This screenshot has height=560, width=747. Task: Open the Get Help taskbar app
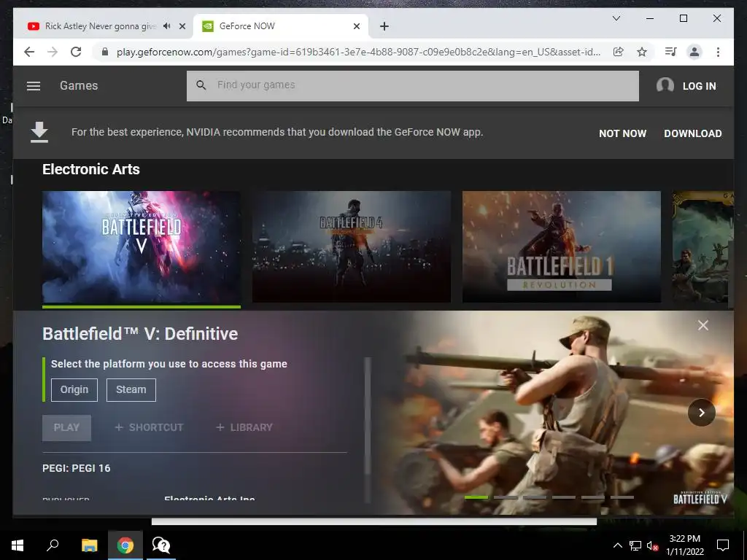click(x=161, y=545)
